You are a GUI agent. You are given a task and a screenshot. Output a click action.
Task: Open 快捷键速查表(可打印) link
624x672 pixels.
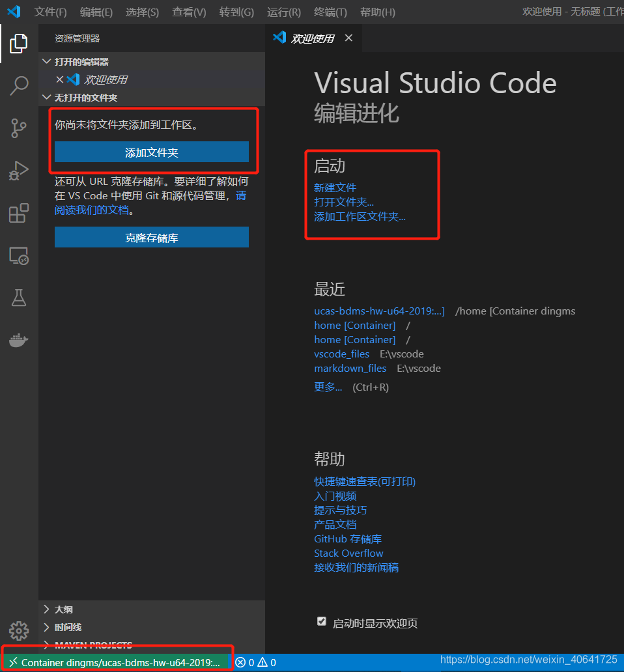coord(365,482)
